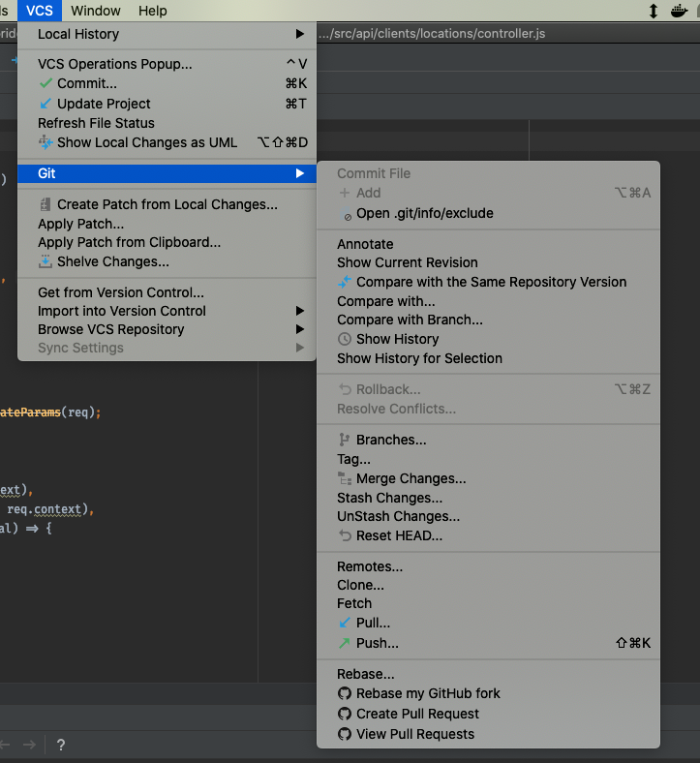Screen dimensions: 700x763
Task: Click the blue Pull arrow icon
Action: 345,623
